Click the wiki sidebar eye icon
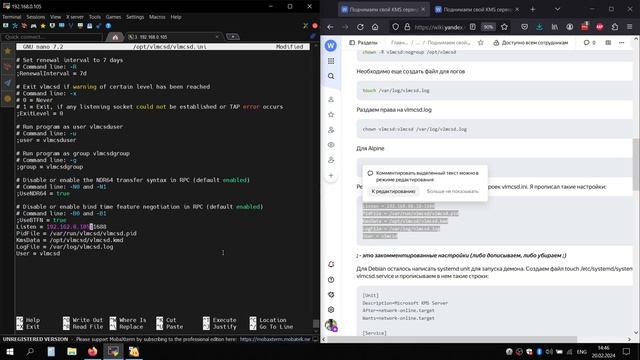The height and width of the screenshot is (360, 640). point(331,145)
